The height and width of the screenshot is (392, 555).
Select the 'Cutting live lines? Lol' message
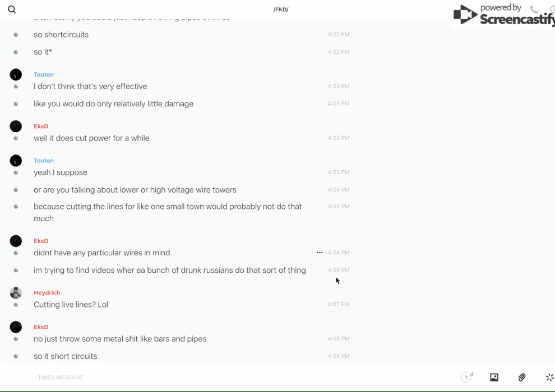click(x=71, y=305)
